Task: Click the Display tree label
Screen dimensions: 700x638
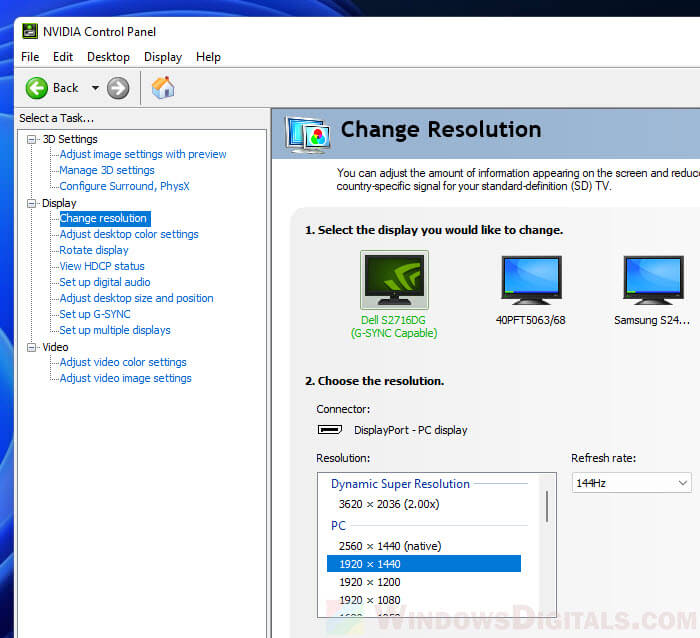Action: coord(59,203)
